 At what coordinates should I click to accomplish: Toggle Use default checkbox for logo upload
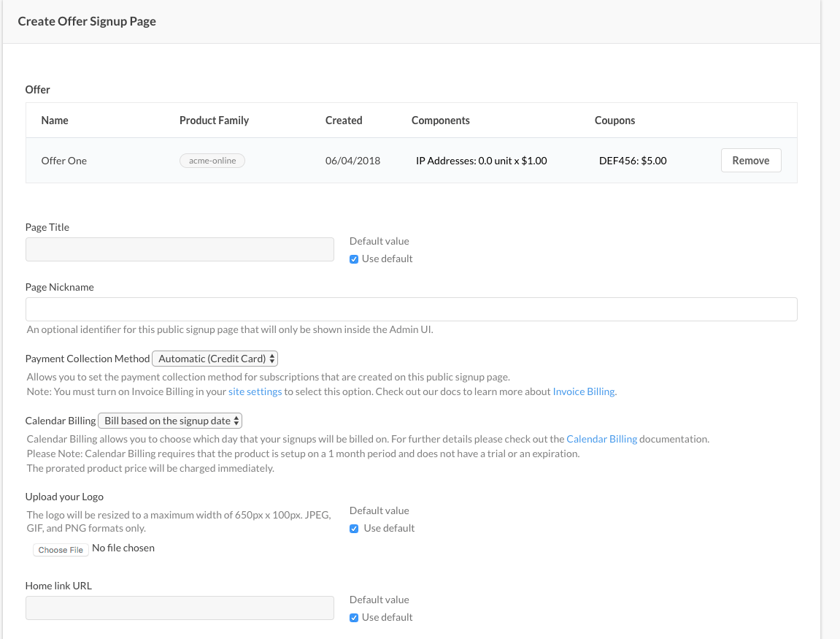point(354,528)
